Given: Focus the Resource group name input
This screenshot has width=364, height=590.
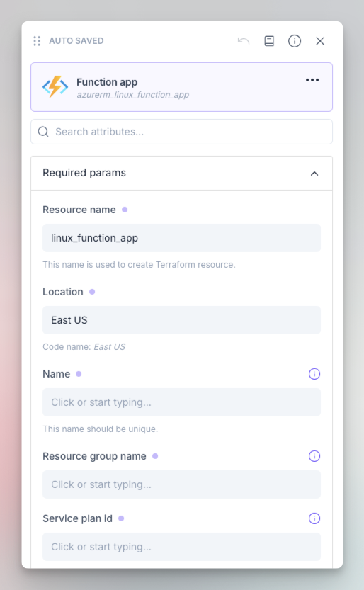Looking at the screenshot, I should 181,484.
